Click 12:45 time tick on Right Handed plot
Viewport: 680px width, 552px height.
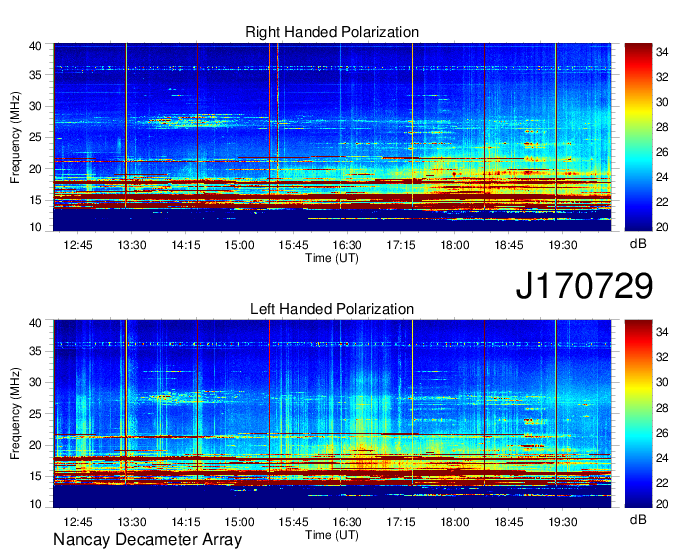point(78,245)
